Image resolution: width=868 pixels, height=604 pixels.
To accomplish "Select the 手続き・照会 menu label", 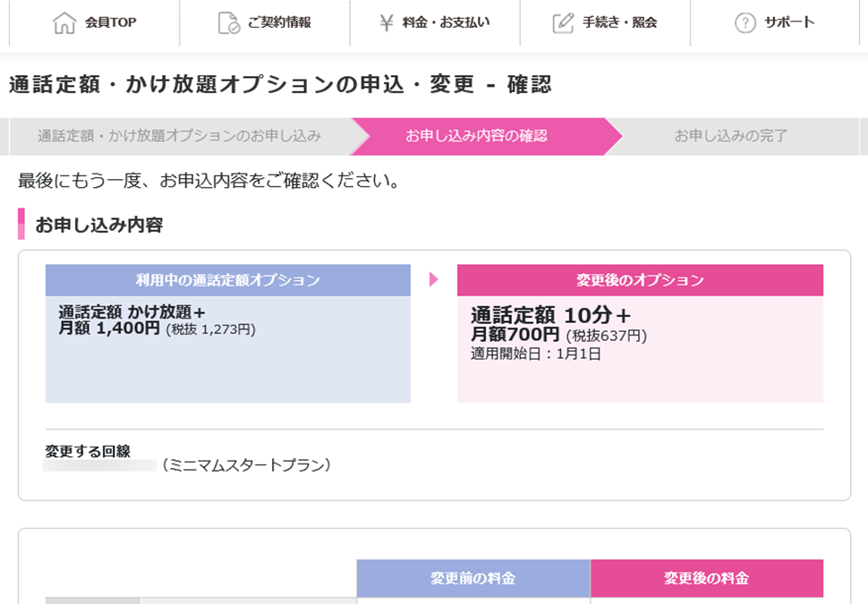I will (619, 23).
